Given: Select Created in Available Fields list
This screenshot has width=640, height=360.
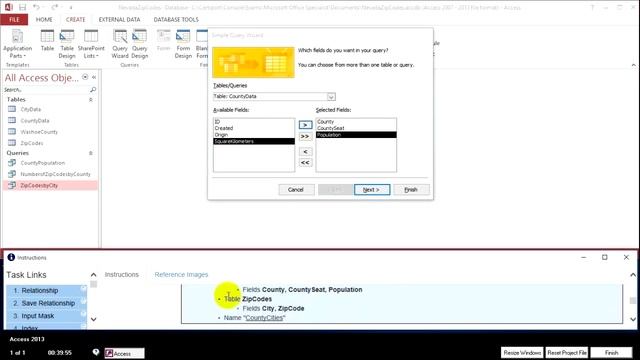Looking at the screenshot, I should 254,128.
